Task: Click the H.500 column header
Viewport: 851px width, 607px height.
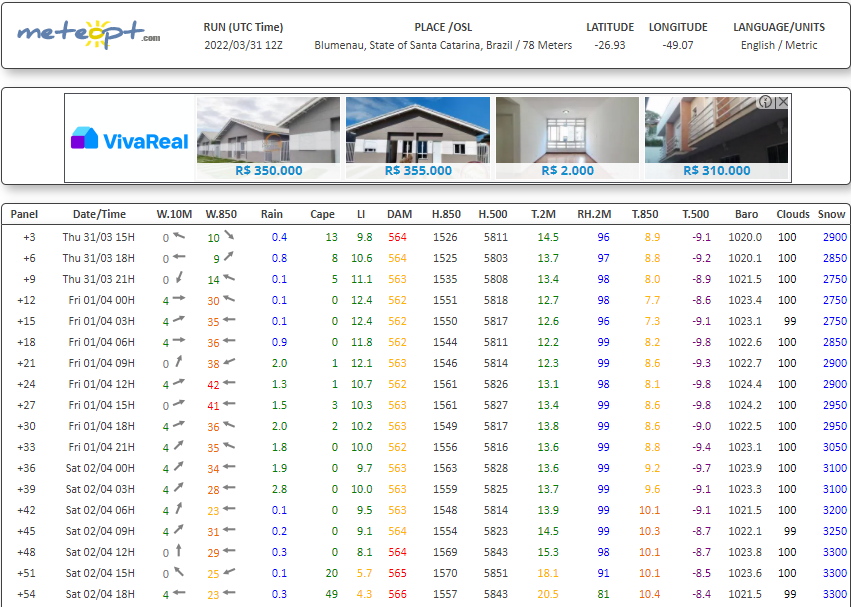Action: pyautogui.click(x=493, y=214)
